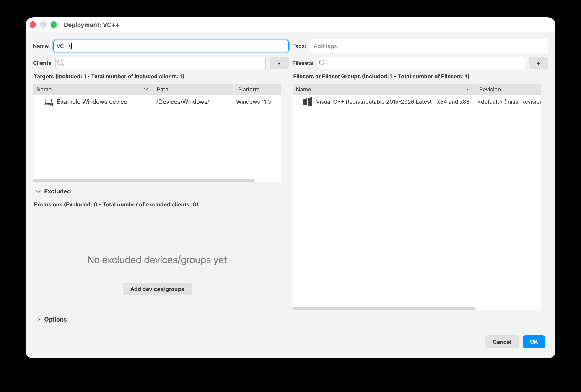This screenshot has height=392, width=581.
Task: Click the <default> (Initial Revision) cell
Action: 509,102
